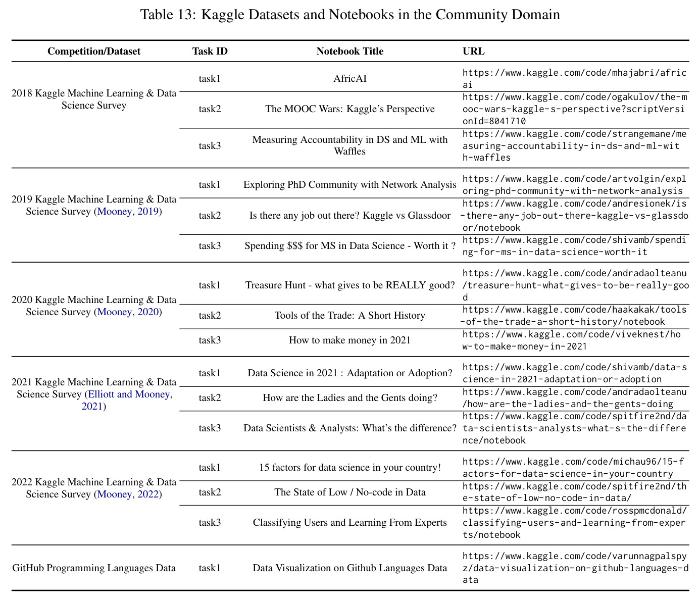Click the AfricAI notebook title
This screenshot has width=700, height=600.
pyautogui.click(x=350, y=79)
